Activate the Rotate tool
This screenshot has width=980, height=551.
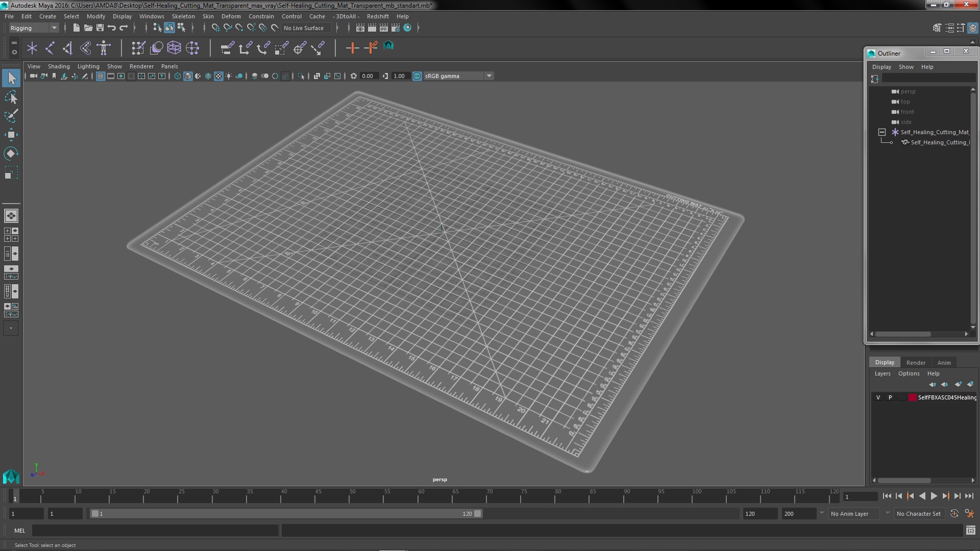(x=11, y=154)
